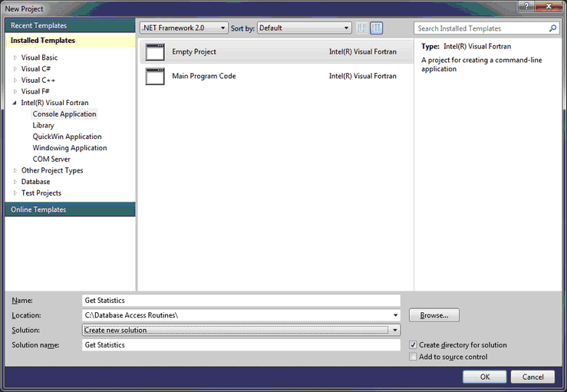Click in the Solution name field
567x392 pixels.
tap(241, 345)
